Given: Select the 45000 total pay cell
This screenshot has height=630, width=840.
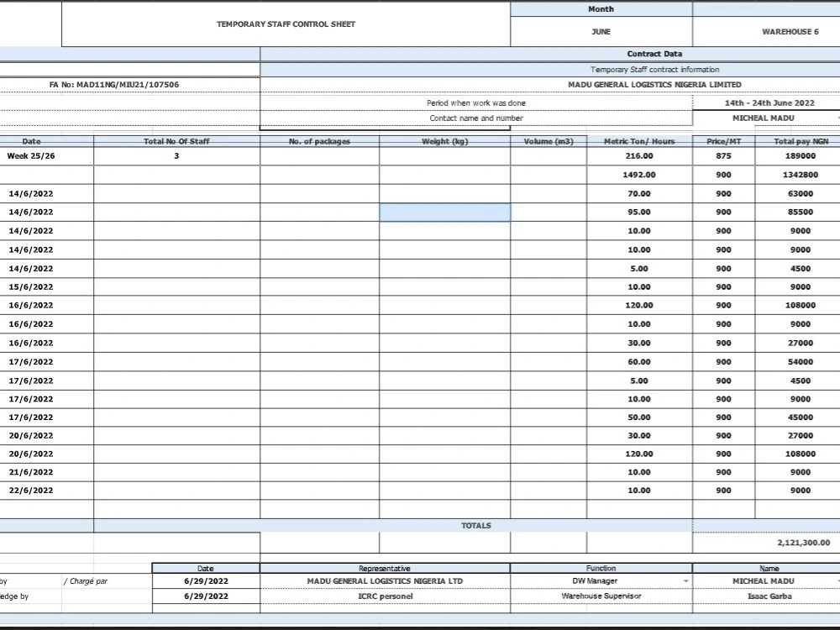Looking at the screenshot, I should [x=798, y=417].
